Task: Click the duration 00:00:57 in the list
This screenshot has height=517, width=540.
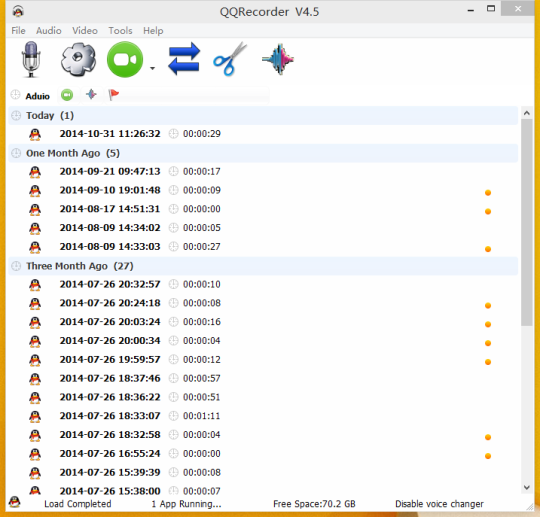Action: (201, 379)
